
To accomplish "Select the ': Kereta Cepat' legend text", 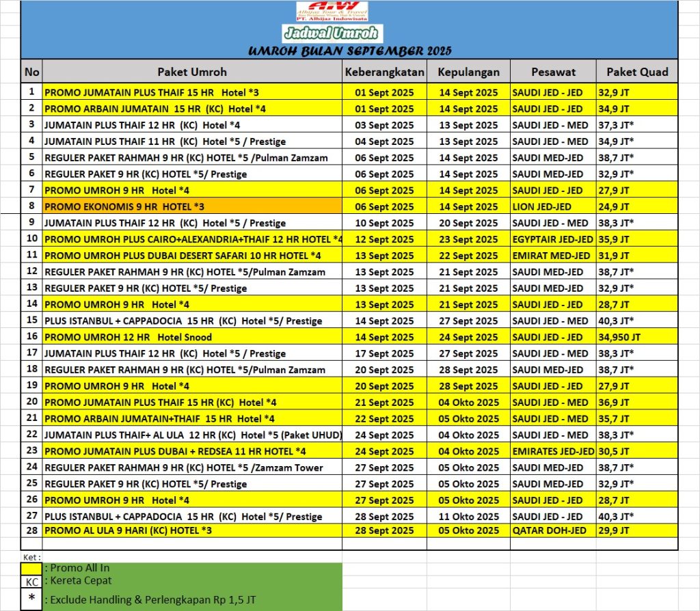I will 78,580.
